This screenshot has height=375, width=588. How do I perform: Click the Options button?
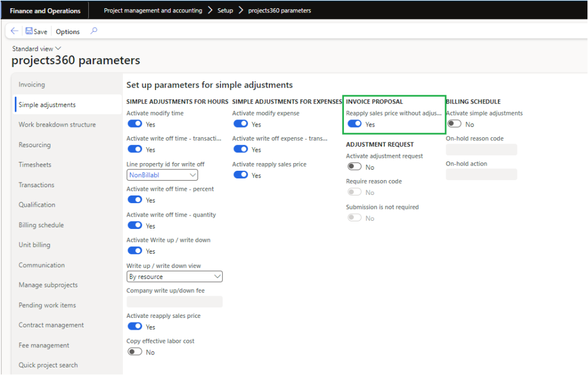pyautogui.click(x=68, y=32)
